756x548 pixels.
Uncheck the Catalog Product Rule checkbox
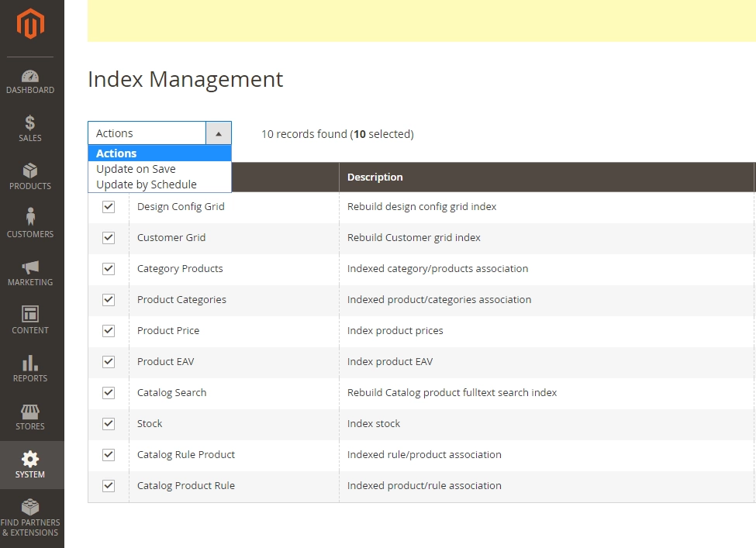pos(109,486)
